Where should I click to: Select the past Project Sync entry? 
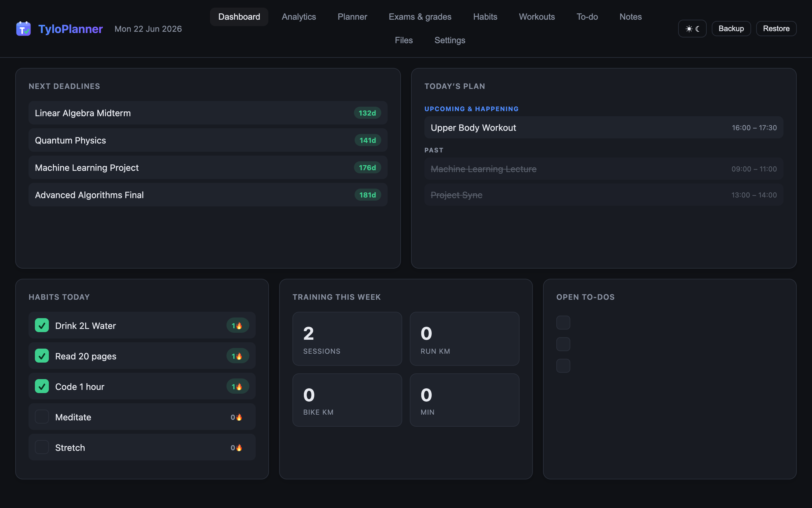coord(604,195)
